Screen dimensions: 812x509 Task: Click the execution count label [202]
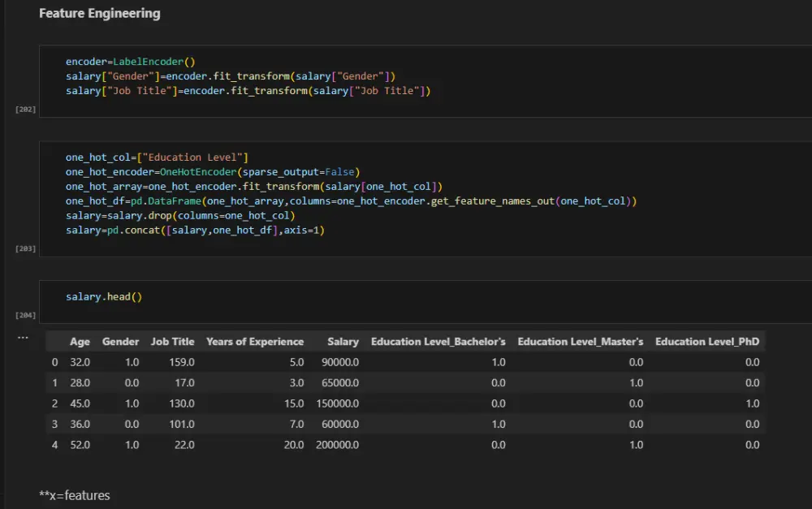coord(25,109)
